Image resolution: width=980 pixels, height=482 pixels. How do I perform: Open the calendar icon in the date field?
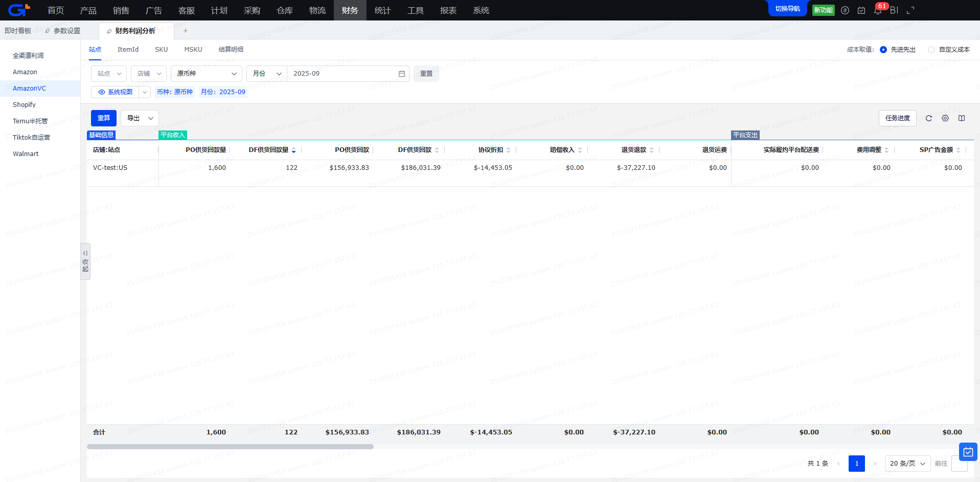(402, 74)
